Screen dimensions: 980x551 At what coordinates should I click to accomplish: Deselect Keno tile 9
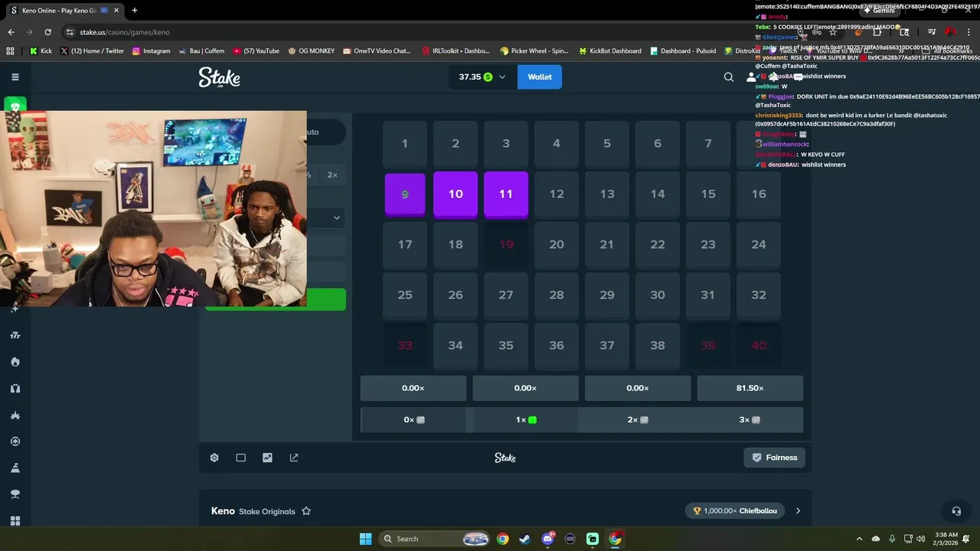pyautogui.click(x=405, y=194)
